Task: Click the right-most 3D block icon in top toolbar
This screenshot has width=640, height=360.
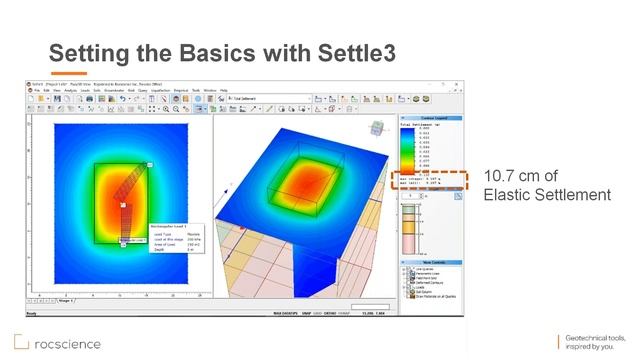Action: click(426, 99)
